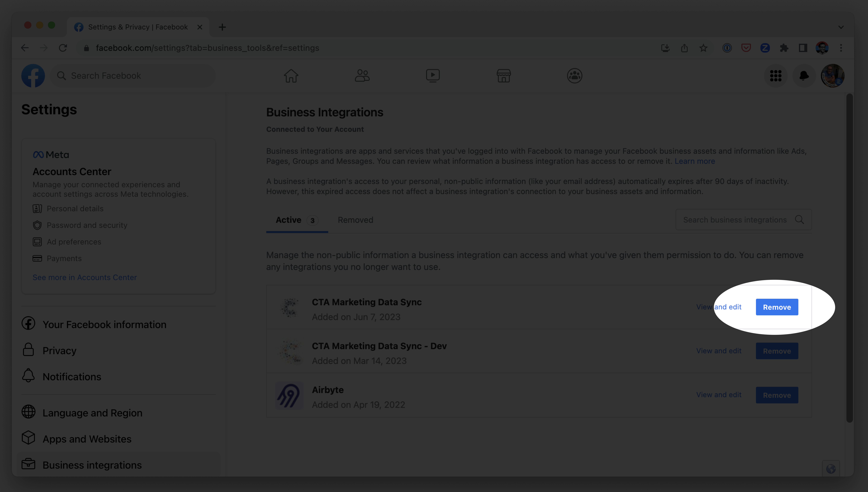Open the Marketplace storefront icon

pos(504,76)
